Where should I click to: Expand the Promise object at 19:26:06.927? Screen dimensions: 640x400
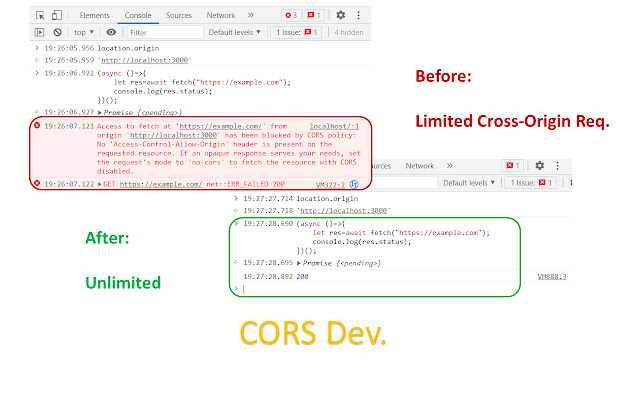point(100,112)
